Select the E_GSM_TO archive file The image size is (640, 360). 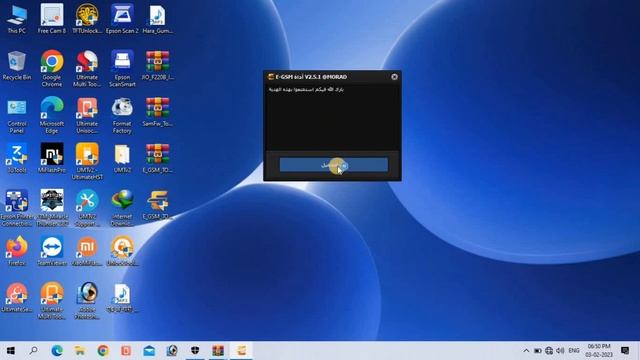pyautogui.click(x=158, y=158)
